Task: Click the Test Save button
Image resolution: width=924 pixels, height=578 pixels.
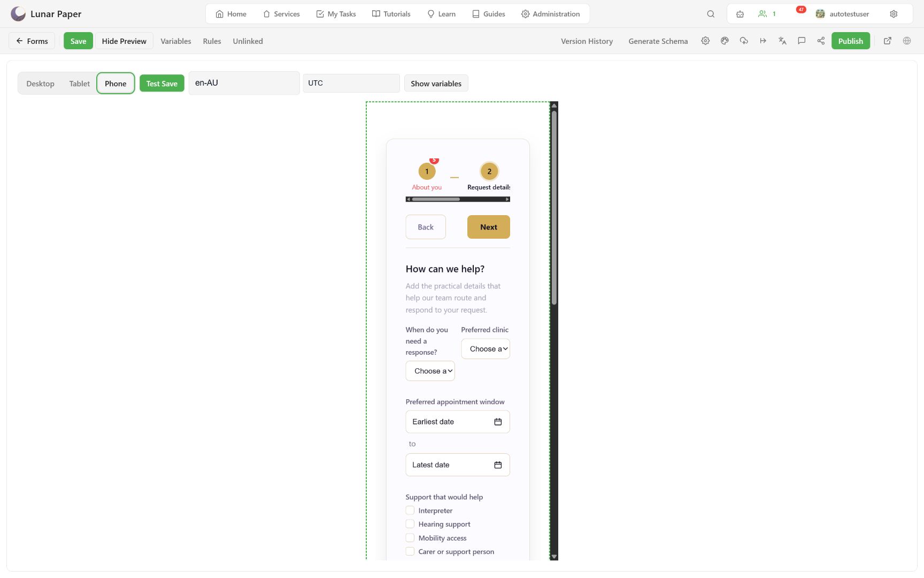Action: click(x=162, y=83)
